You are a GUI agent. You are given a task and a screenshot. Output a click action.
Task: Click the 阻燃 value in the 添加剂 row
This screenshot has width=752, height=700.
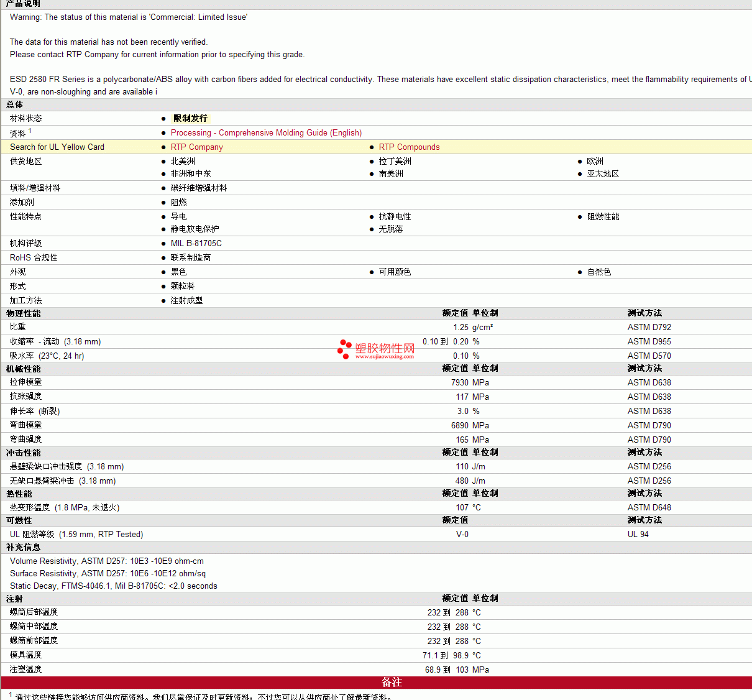coord(178,202)
